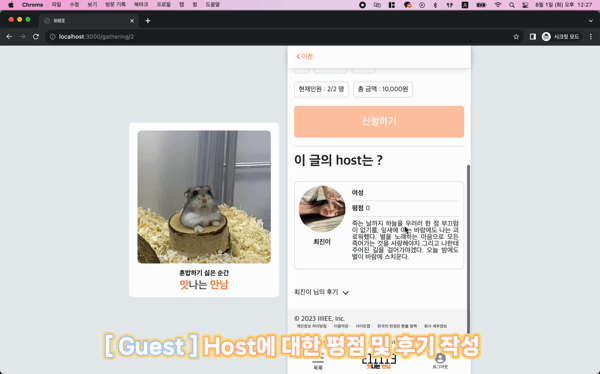Click the hamster image on the left card
Screen dimensions: 600x374
pyautogui.click(x=204, y=197)
